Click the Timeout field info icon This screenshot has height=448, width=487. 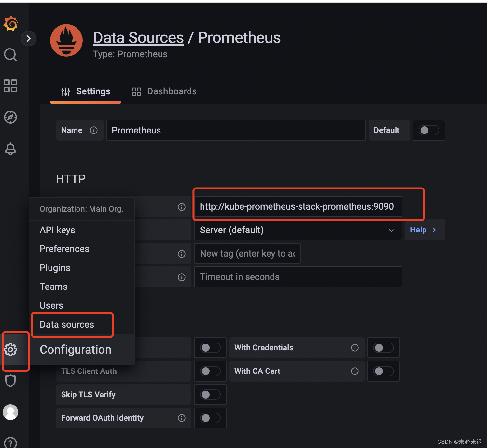182,277
